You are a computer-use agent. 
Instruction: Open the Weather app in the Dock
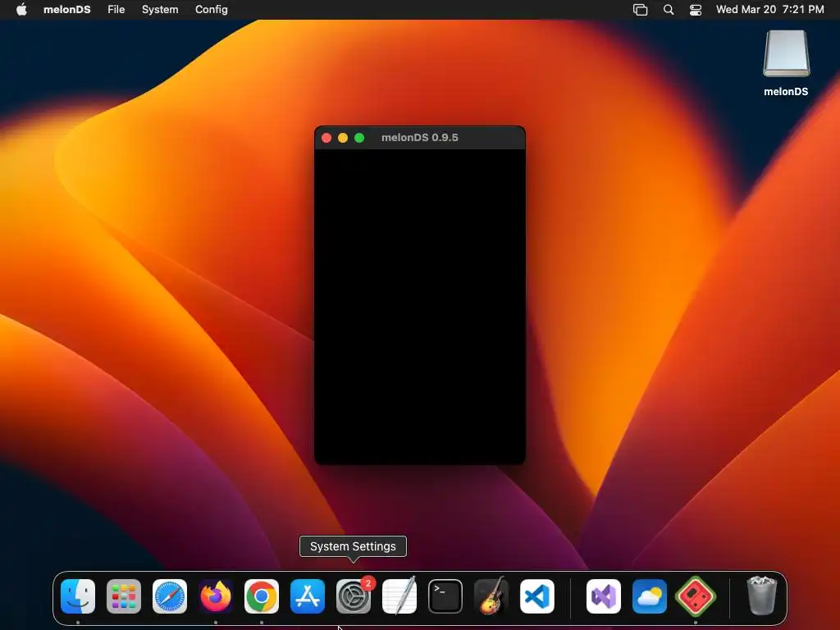pyautogui.click(x=650, y=596)
